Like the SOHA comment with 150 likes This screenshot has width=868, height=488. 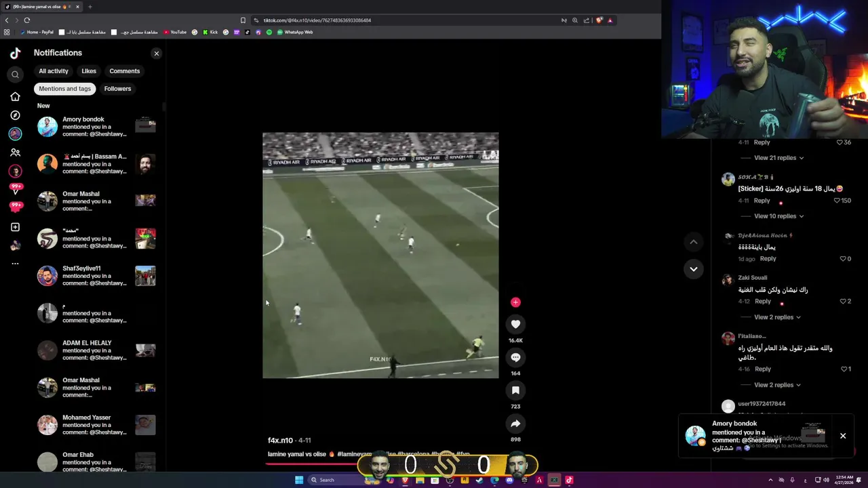(x=838, y=201)
